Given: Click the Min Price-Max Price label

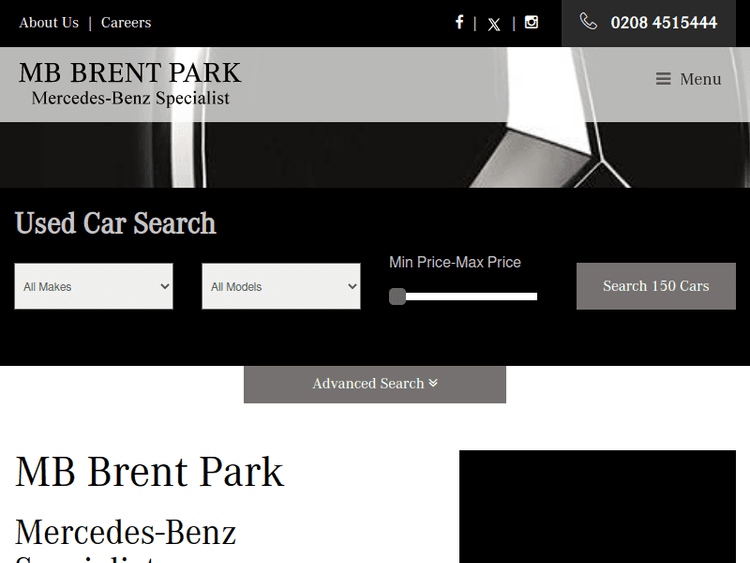Looking at the screenshot, I should coord(455,262).
